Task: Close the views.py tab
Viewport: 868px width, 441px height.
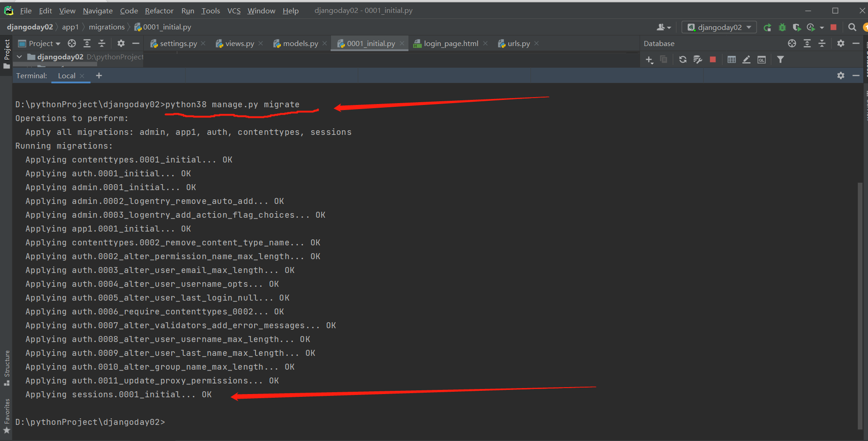Action: [x=261, y=43]
